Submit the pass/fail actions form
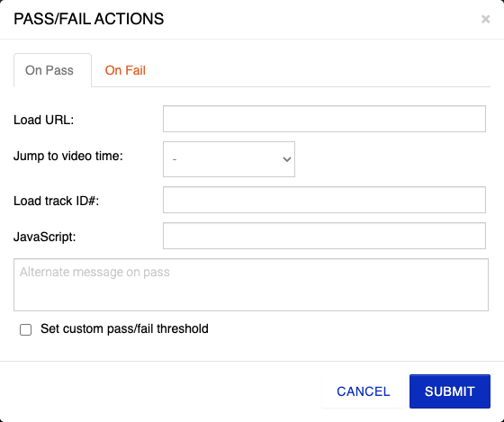Viewport: 504px width, 422px height. [450, 391]
